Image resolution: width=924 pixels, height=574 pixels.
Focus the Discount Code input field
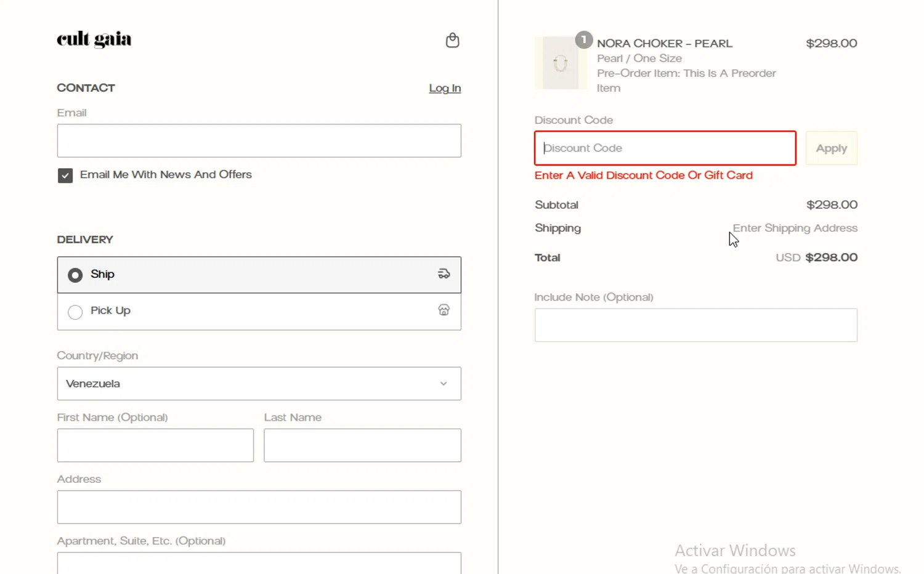pyautogui.click(x=665, y=148)
